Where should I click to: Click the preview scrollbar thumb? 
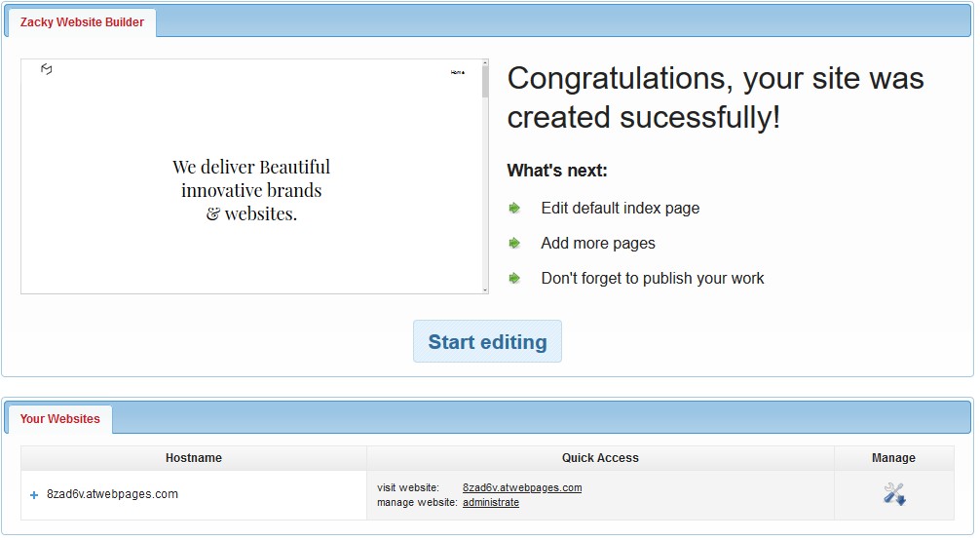pyautogui.click(x=485, y=81)
